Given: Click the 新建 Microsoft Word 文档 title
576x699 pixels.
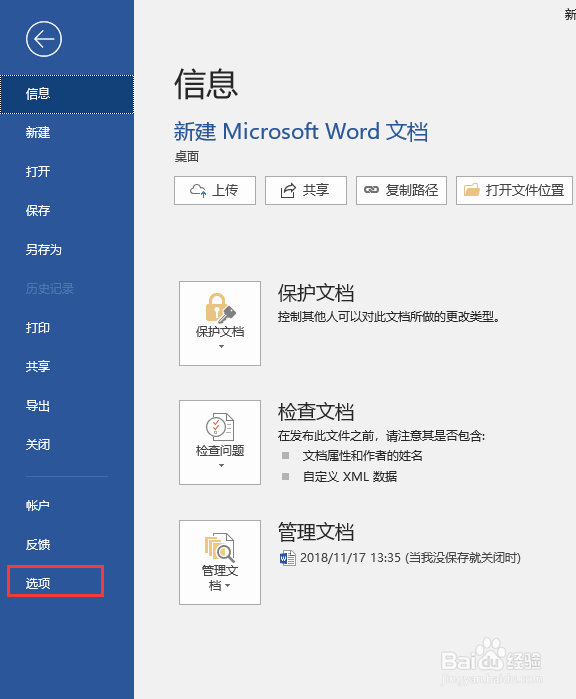Looking at the screenshot, I should 301,132.
